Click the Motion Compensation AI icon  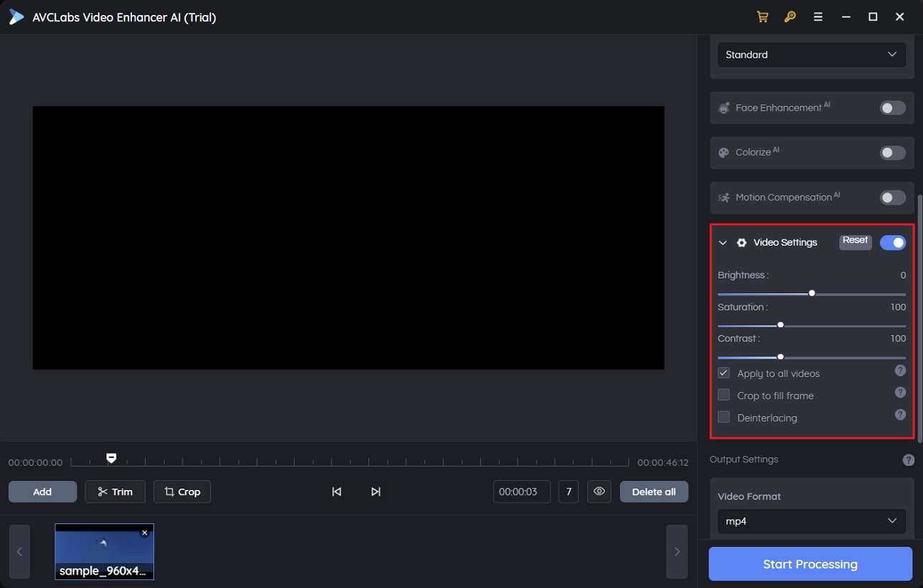tap(723, 197)
